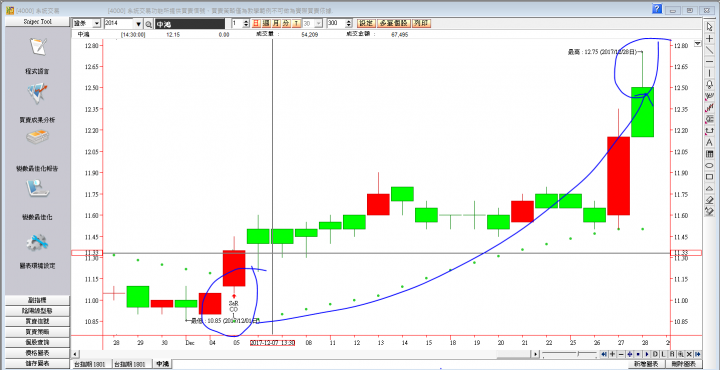720x370 pixels.
Task: Select weekly 週 period toggle
Action: click(x=266, y=23)
